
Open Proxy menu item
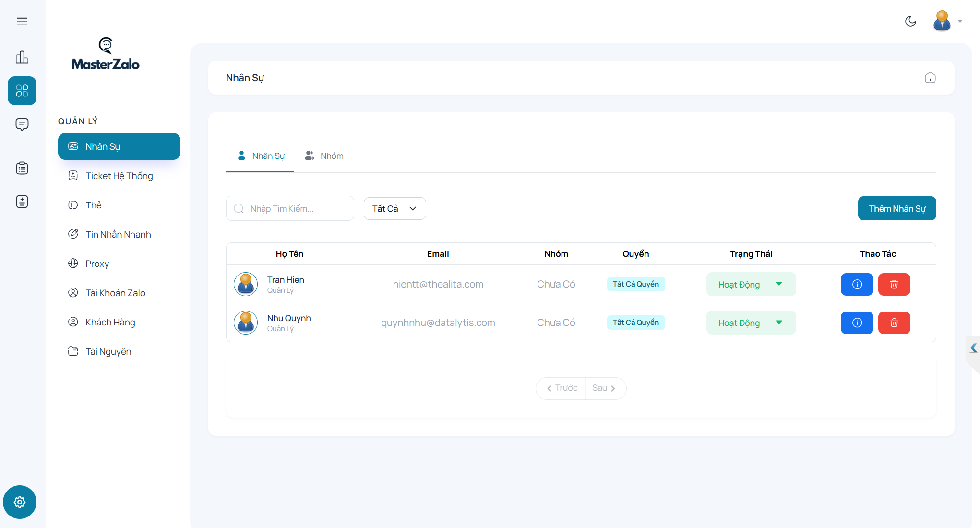click(119, 264)
